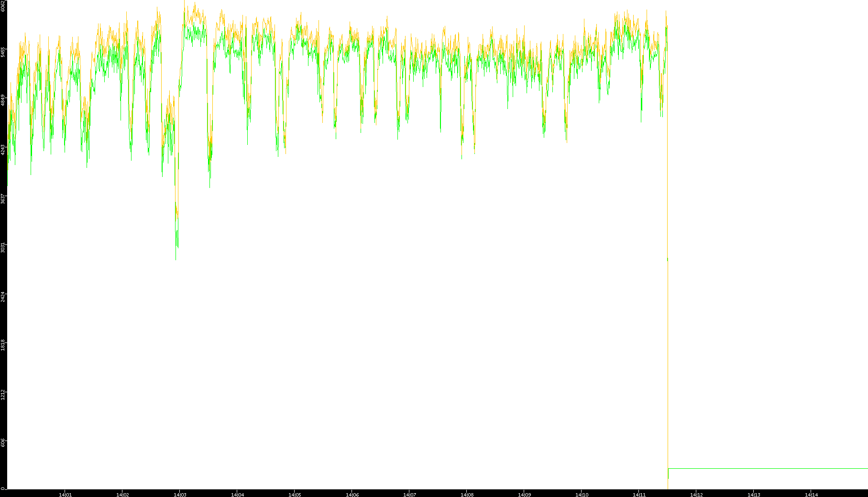
Task: Click the 14:04 time axis label
Action: pos(237,495)
